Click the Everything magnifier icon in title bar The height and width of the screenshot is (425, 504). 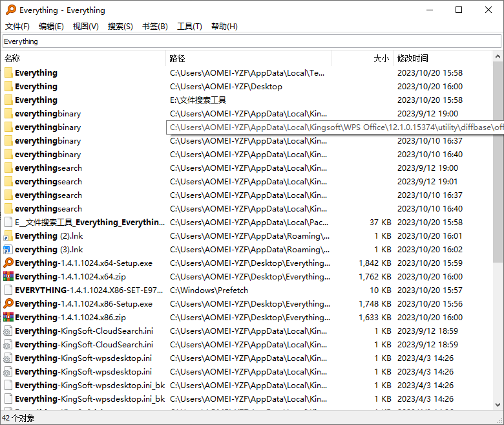click(x=10, y=10)
